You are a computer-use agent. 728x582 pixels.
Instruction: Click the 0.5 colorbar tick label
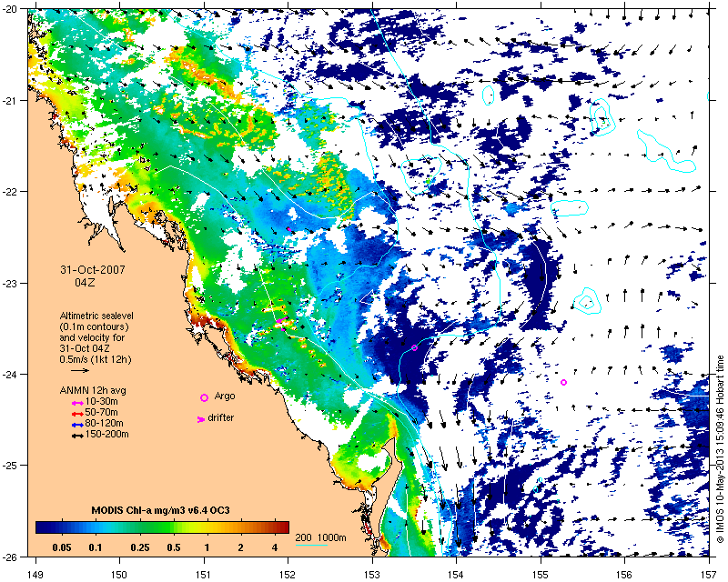[174, 547]
